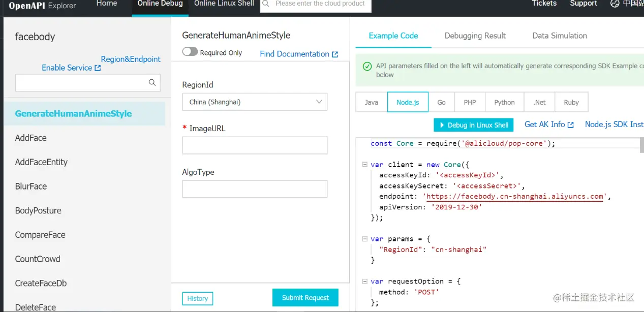644x312 pixels.
Task: Open the Data Simulation tab
Action: click(560, 36)
